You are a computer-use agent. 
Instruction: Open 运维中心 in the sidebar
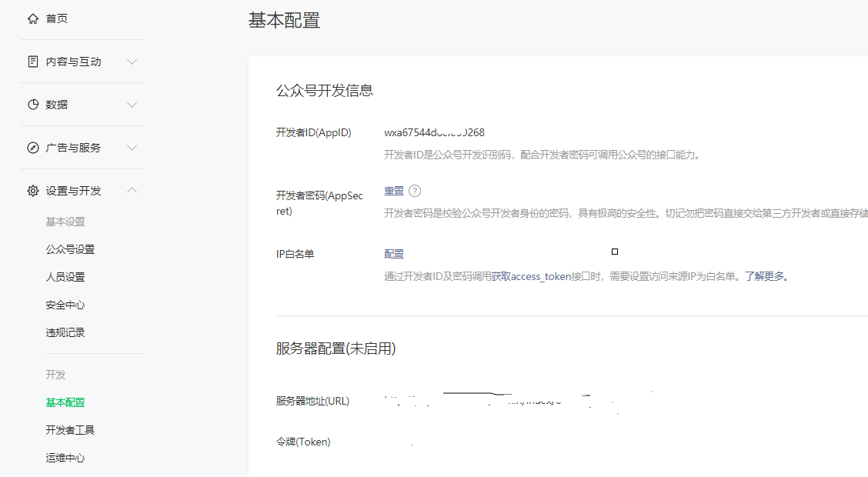(x=65, y=458)
